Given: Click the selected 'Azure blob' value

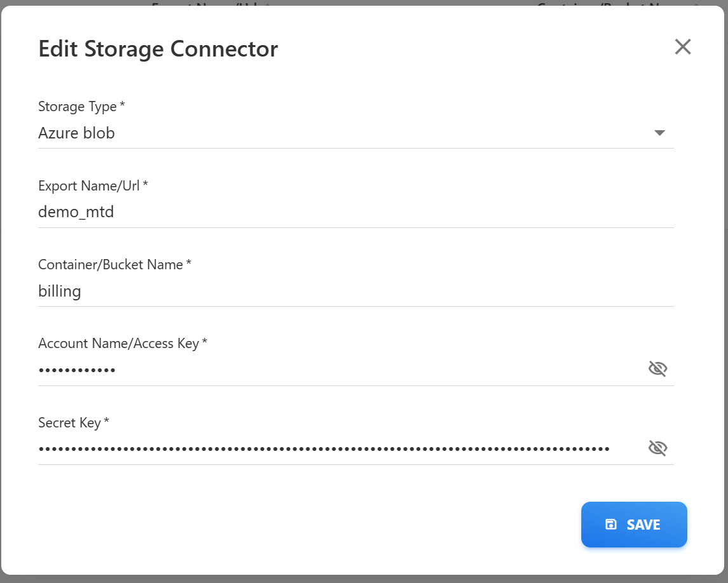Looking at the screenshot, I should 77,133.
